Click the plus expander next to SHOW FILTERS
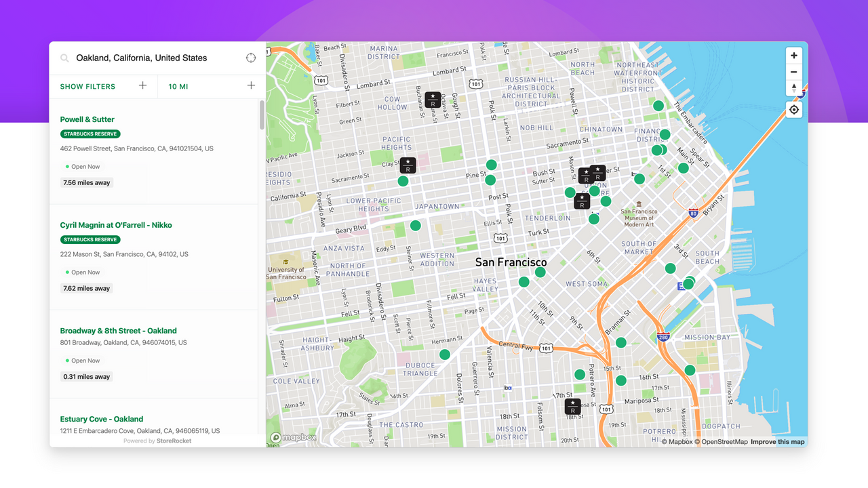 point(142,86)
